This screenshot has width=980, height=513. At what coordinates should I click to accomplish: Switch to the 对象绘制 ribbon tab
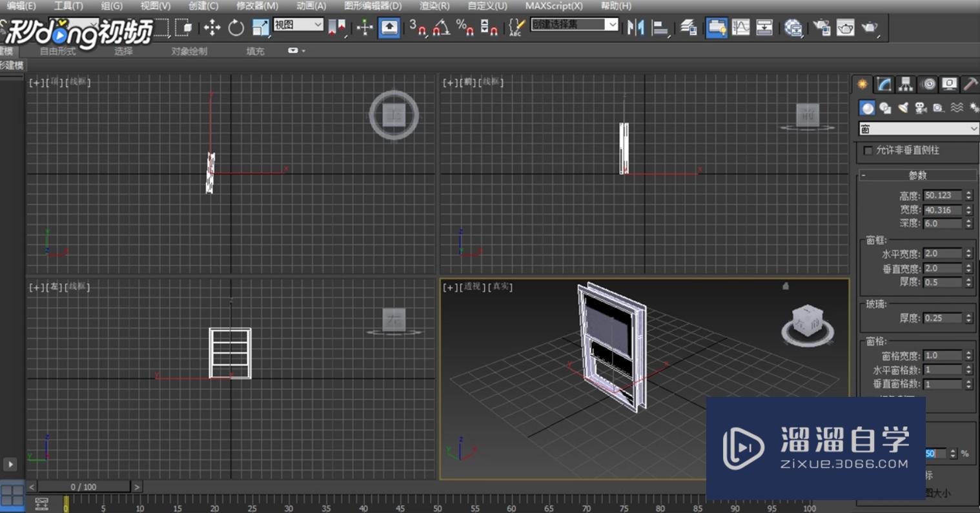tap(189, 51)
